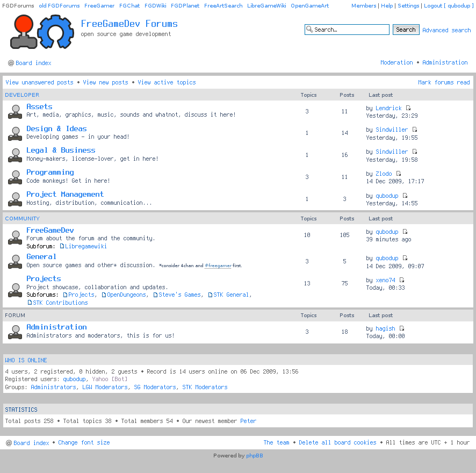Open the Settings menu item
The image size is (476, 473).
click(x=408, y=6)
